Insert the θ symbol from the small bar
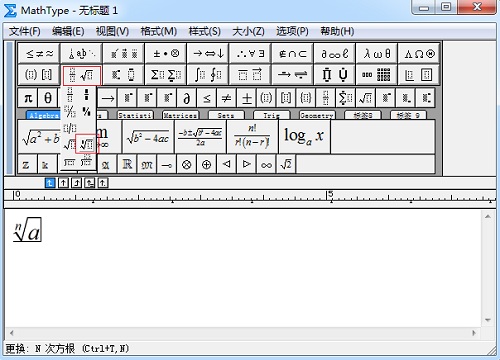This screenshot has height=360, width=500. click(48, 98)
